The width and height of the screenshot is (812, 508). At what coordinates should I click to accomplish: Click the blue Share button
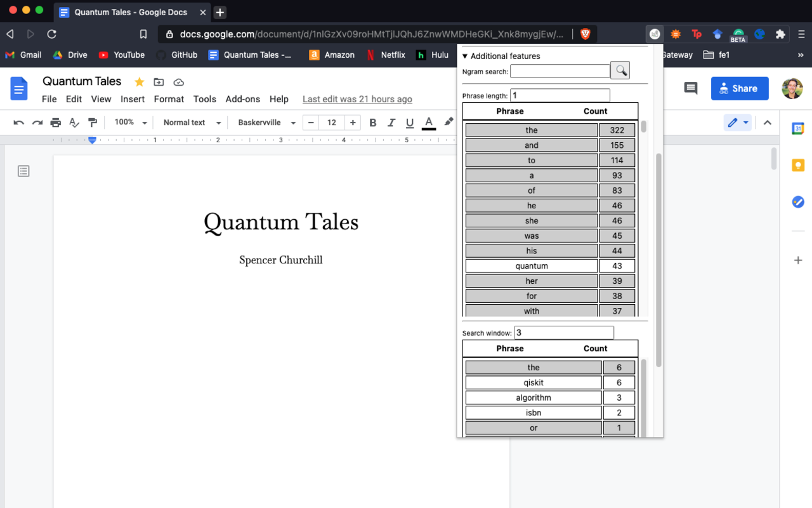(739, 88)
